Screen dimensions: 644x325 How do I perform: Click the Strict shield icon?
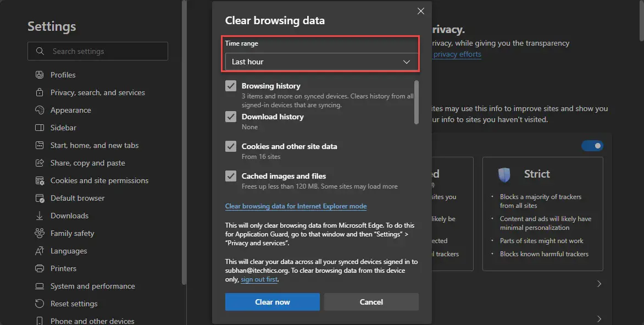[x=504, y=174]
